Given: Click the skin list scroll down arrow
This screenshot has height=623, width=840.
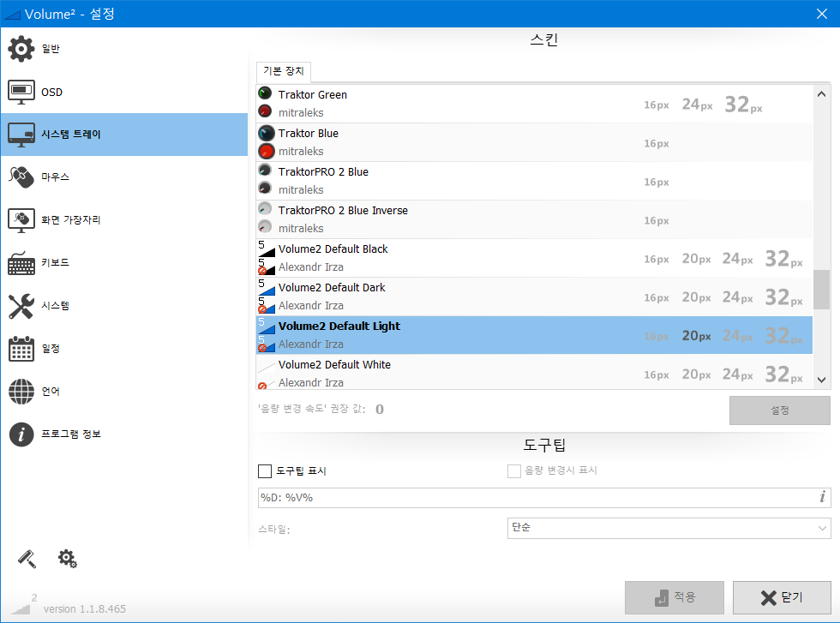Looking at the screenshot, I should (821, 380).
